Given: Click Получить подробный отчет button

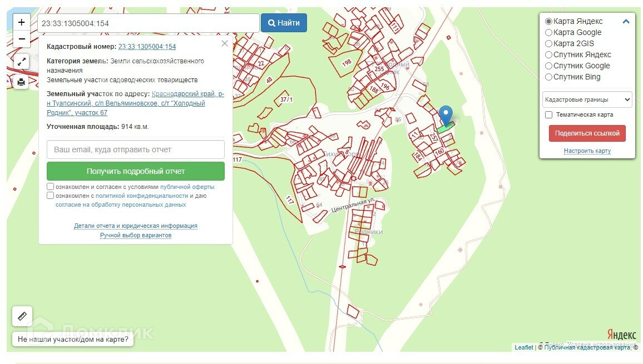Looking at the screenshot, I should pos(136,171).
